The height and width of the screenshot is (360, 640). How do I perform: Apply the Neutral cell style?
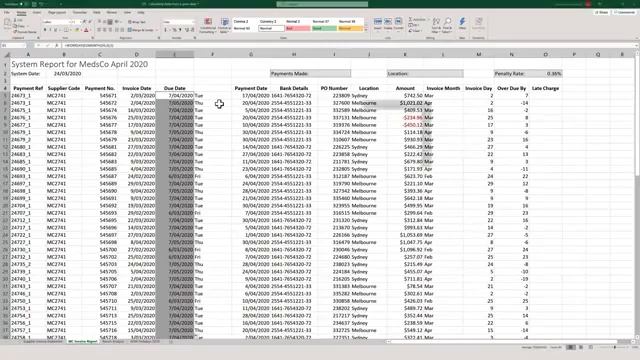[350, 29]
